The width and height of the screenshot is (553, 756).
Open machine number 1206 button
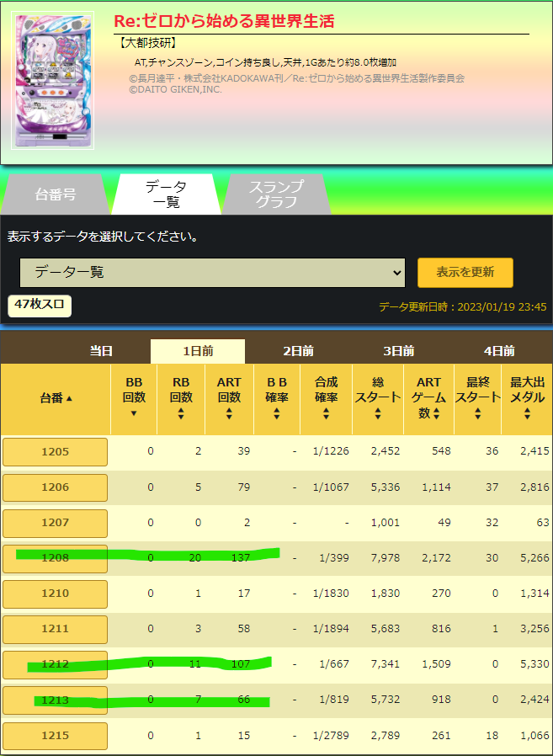click(x=55, y=487)
